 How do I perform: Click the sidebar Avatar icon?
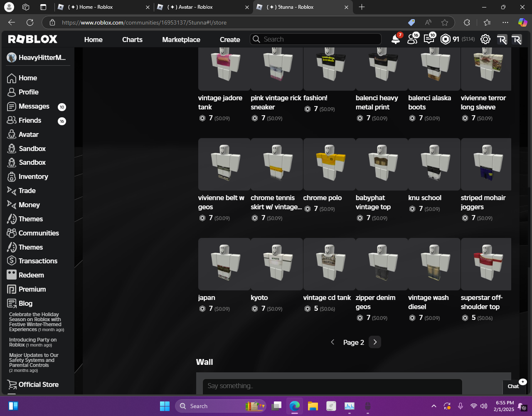point(12,135)
